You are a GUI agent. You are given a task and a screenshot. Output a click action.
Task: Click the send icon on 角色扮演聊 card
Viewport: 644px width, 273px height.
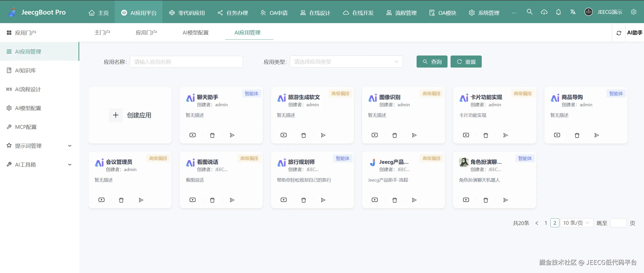pos(505,200)
